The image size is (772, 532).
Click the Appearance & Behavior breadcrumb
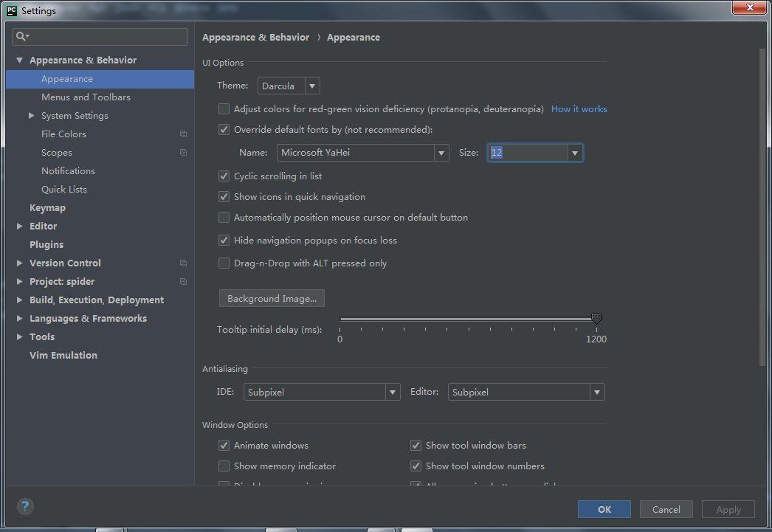[255, 38]
